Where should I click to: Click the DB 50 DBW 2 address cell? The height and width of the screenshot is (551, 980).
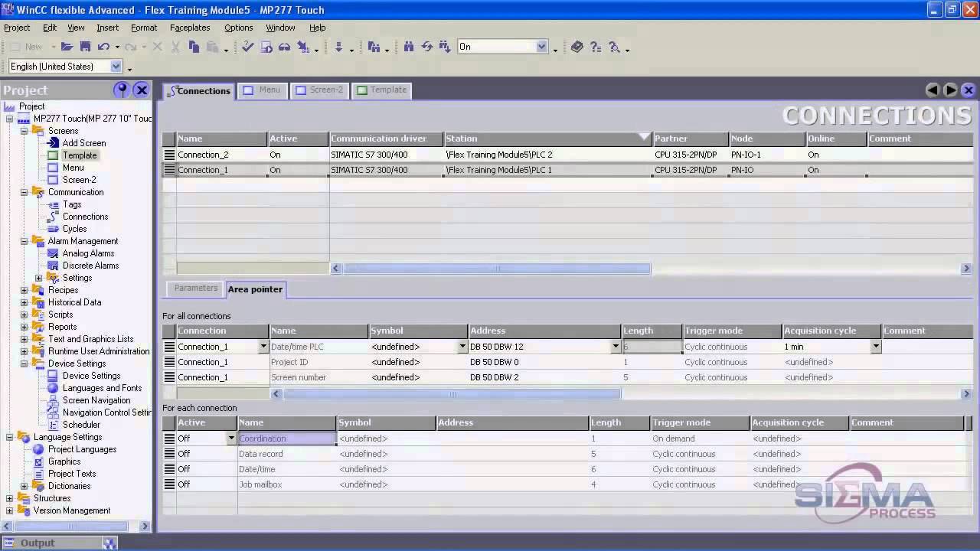pyautogui.click(x=544, y=377)
